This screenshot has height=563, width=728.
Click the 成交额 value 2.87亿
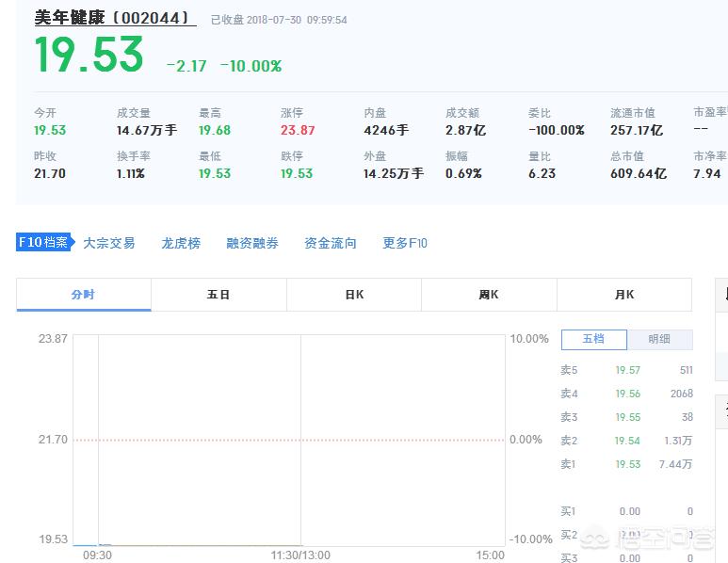coord(465,130)
